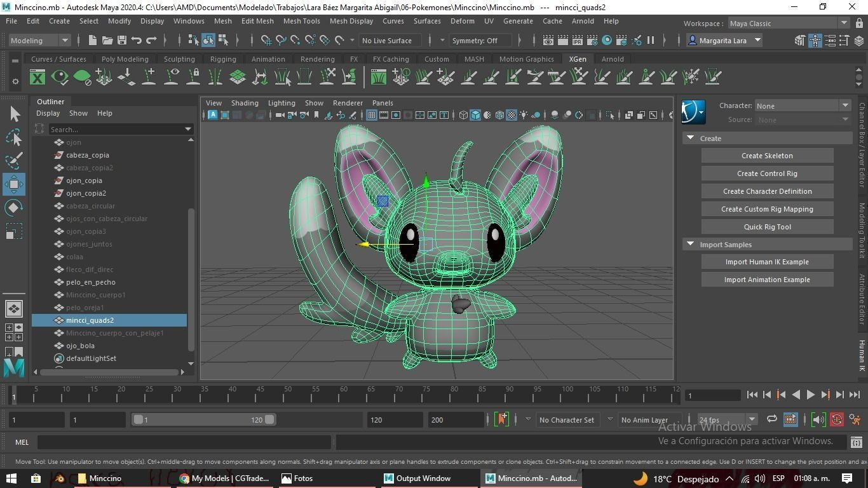Open the Edit Mesh menu
This screenshot has width=868, height=488.
(x=257, y=21)
